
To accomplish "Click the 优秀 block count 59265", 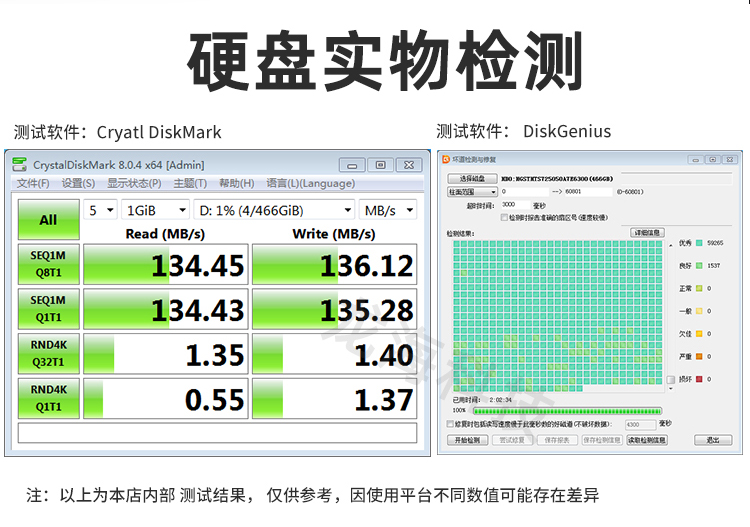I will pos(715,243).
